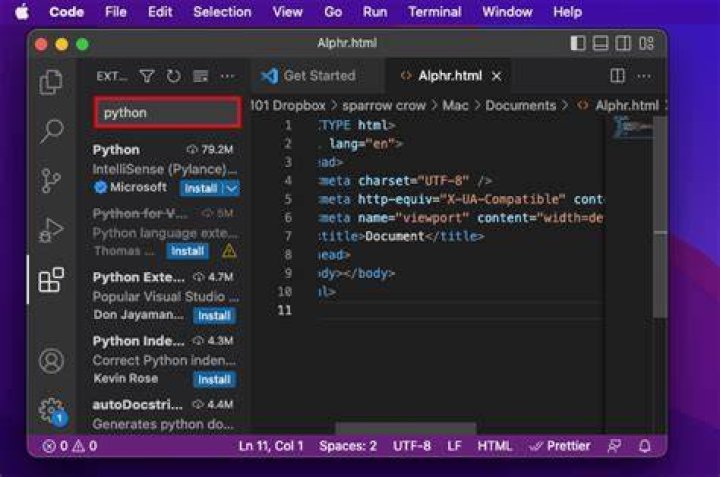
Task: Click the Document title text on line 7
Action: click(395, 236)
